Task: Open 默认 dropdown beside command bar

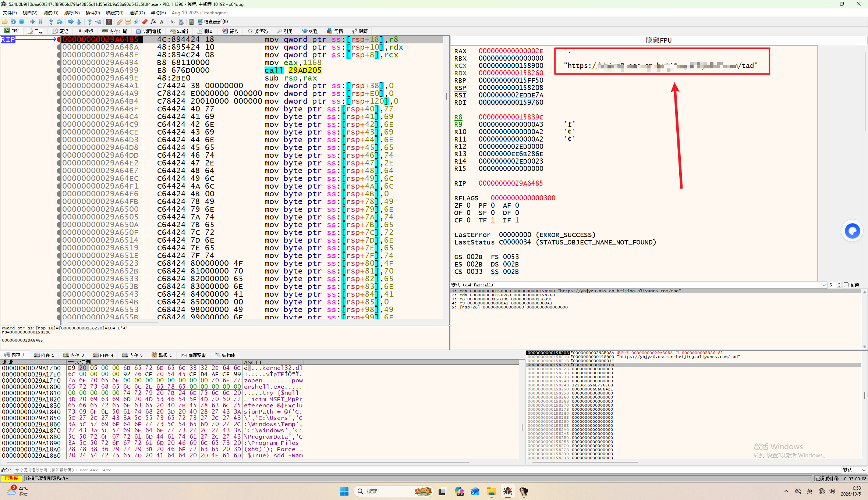Action: tap(854, 470)
